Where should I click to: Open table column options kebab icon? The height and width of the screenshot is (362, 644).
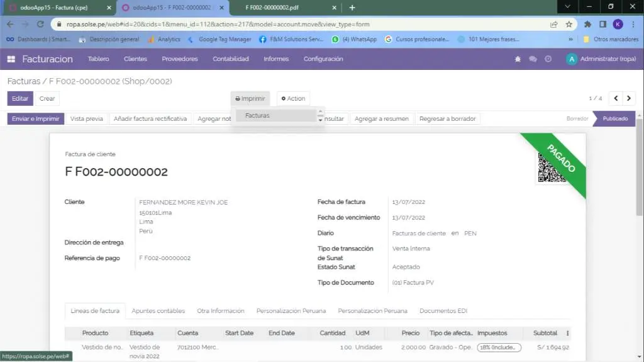click(x=568, y=333)
